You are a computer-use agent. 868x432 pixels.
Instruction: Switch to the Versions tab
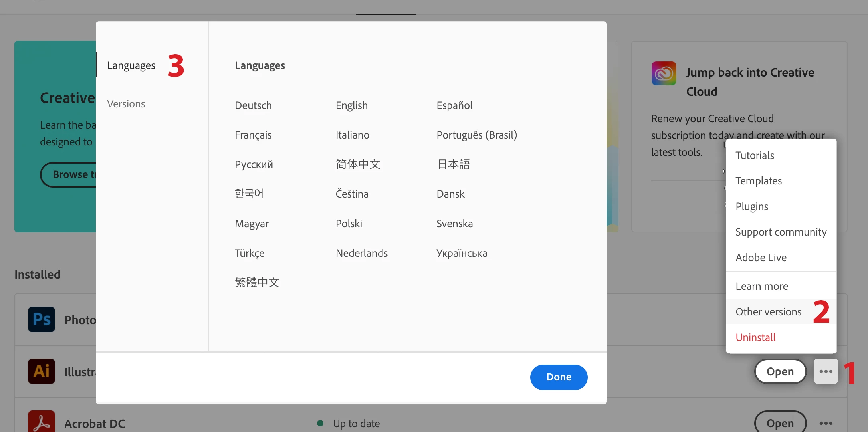(x=126, y=104)
